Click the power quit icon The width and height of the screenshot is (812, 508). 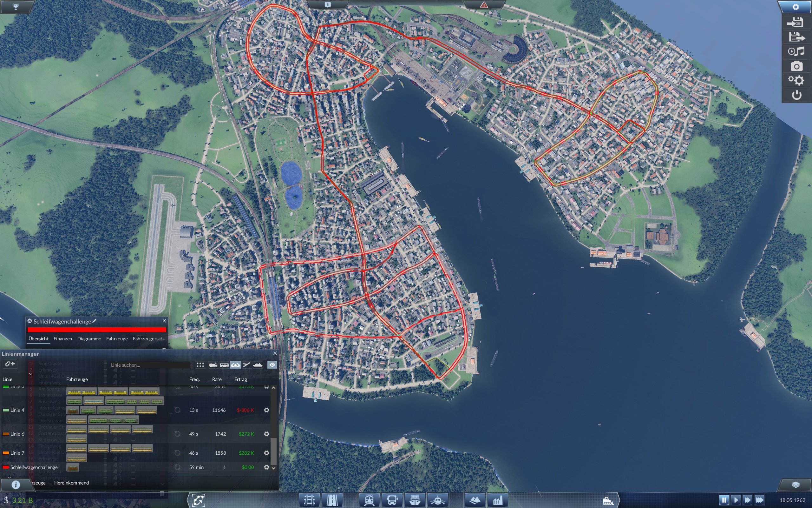click(796, 95)
